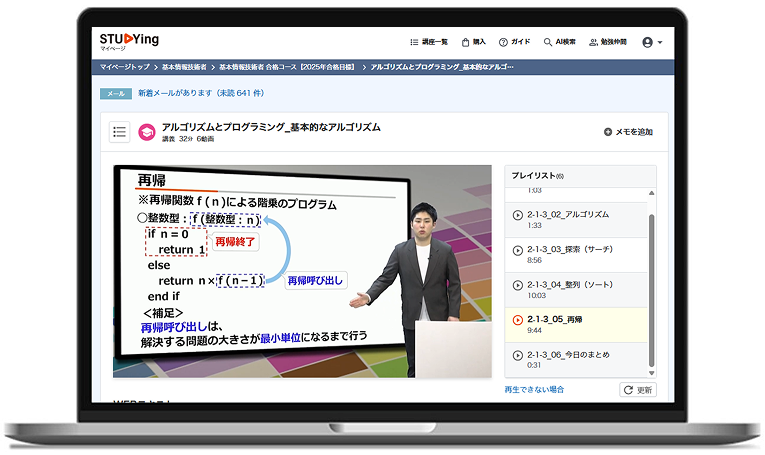Click the 更新 refresh button
The height and width of the screenshot is (455, 765).
point(638,390)
